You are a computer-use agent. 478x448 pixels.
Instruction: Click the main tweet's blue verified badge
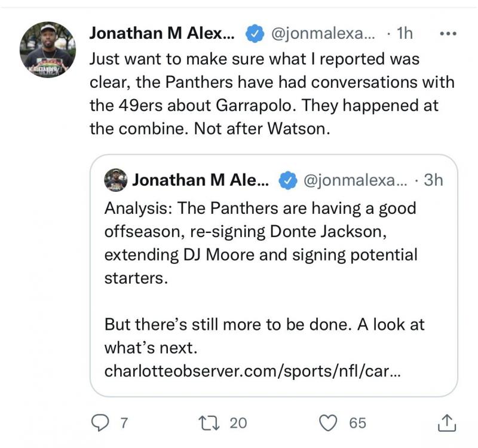pos(256,34)
